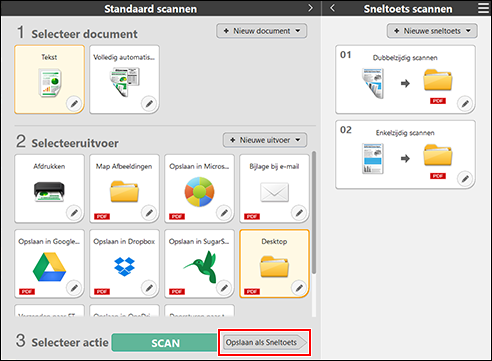This screenshot has width=492, height=361.
Task: Choose Opslaan in Dropbox output
Action: pos(124,263)
